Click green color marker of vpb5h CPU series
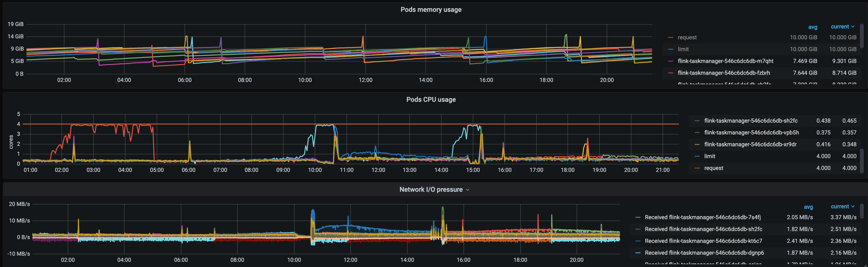 [x=697, y=133]
